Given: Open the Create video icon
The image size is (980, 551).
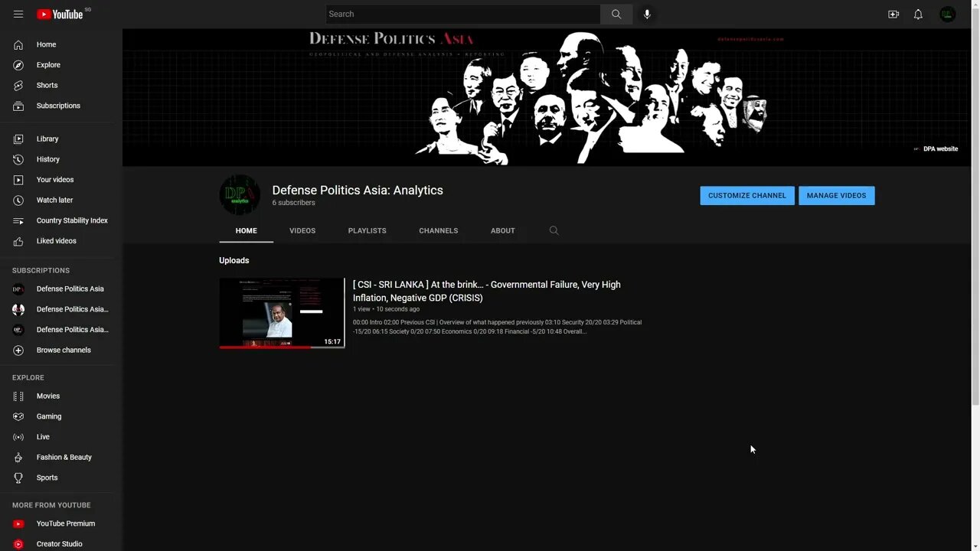Looking at the screenshot, I should (893, 14).
